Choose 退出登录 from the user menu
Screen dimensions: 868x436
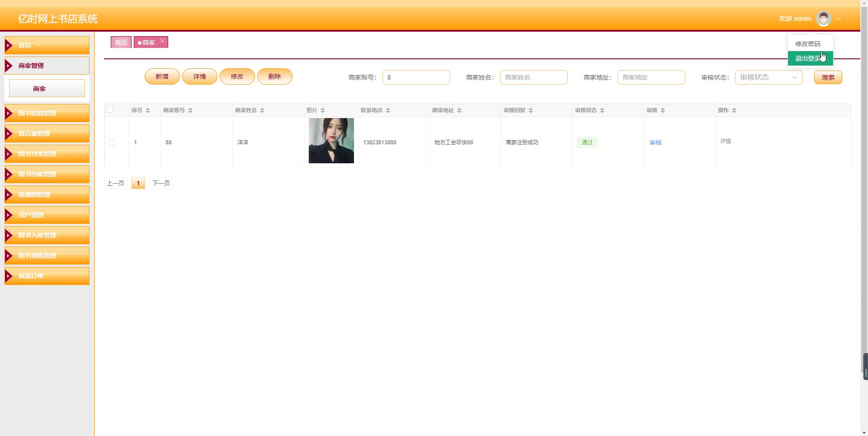[x=810, y=58]
